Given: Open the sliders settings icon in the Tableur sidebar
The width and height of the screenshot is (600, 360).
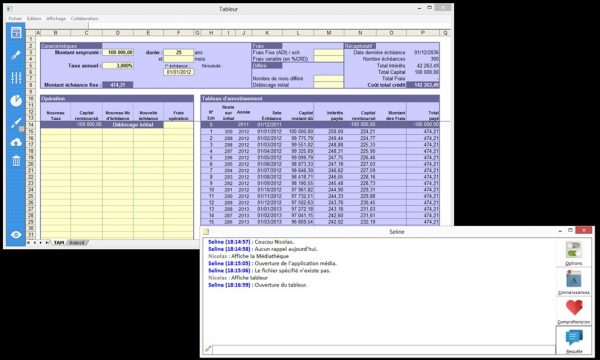Looking at the screenshot, I should pyautogui.click(x=16, y=78).
